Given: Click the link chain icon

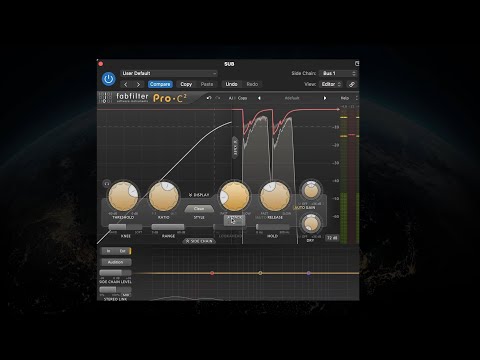Looking at the screenshot, I should pyautogui.click(x=352, y=84).
